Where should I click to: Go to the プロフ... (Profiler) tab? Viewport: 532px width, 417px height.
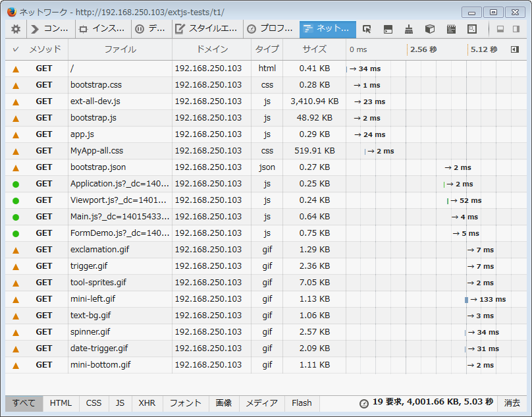271,29
